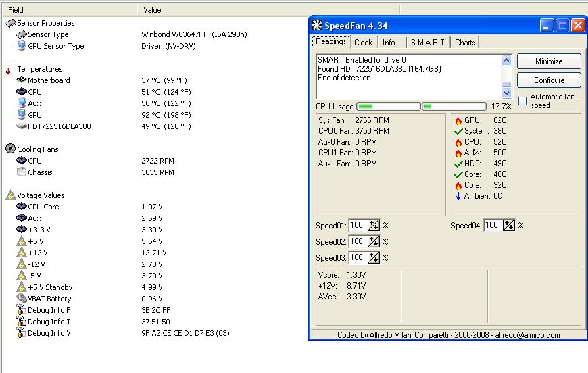588x373 pixels.
Task: Click the Speed02 percentage input field
Action: (x=358, y=241)
